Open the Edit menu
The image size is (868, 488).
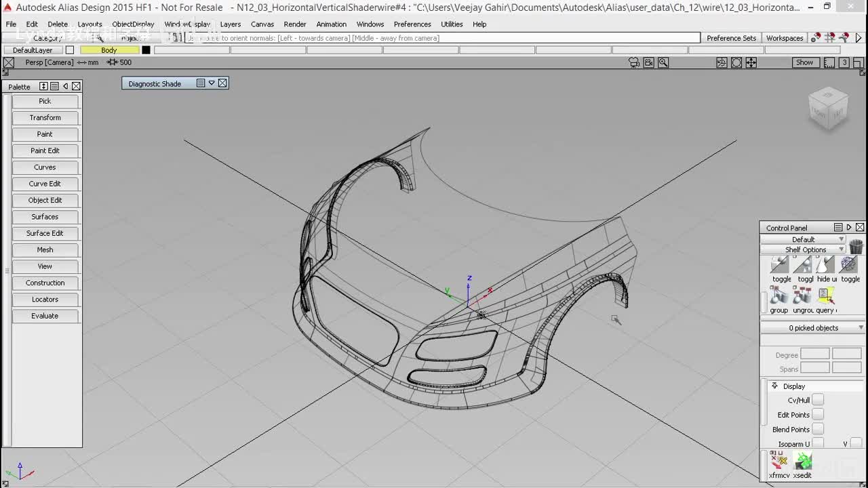pos(32,24)
